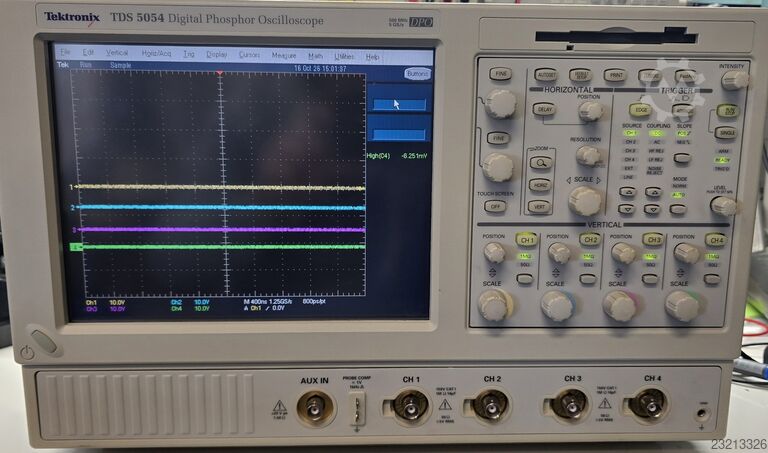Click the CH 1 BNC input connector
The image size is (768, 453).
click(x=410, y=406)
